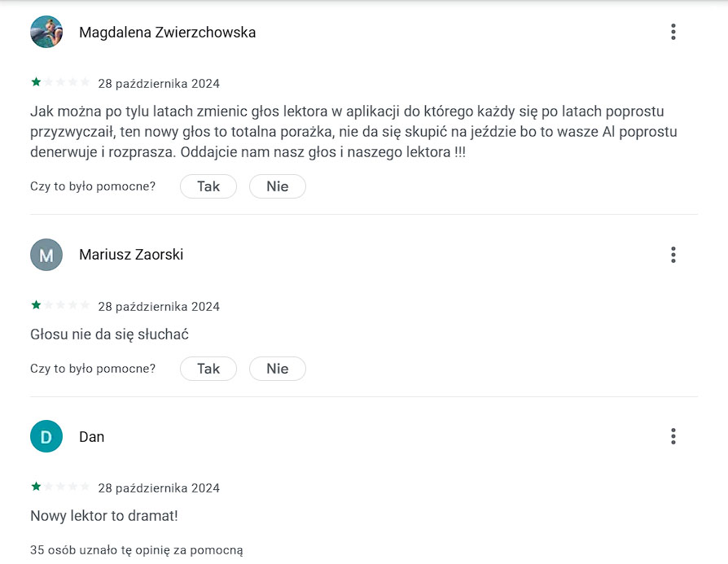Select Nie under Mariusz Zaorski's review
The image size is (728, 564).
[278, 369]
